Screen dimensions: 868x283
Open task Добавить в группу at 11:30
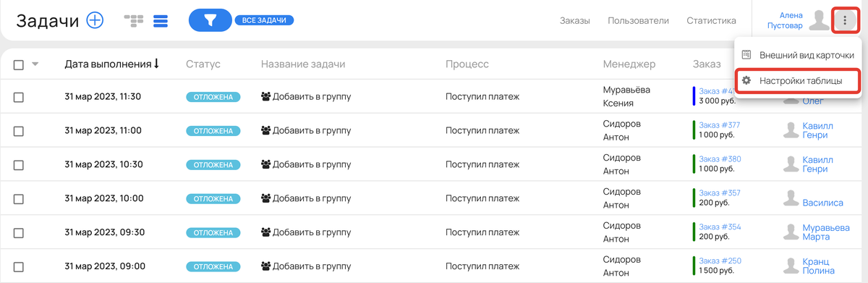312,97
